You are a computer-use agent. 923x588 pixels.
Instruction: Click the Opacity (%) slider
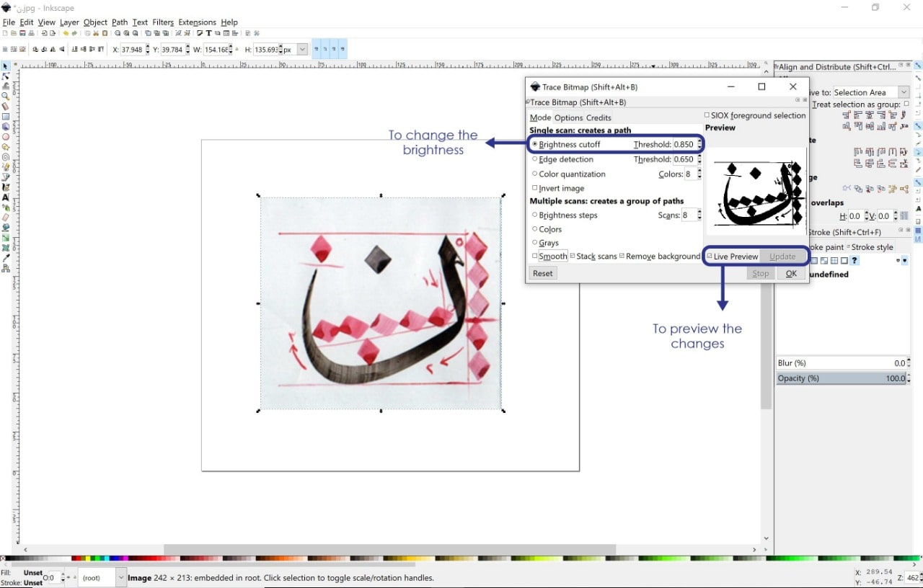pyautogui.click(x=842, y=378)
